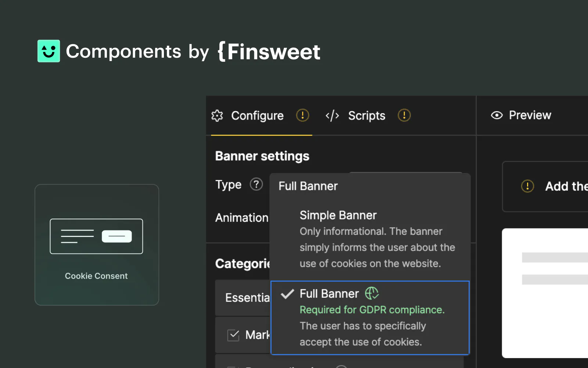
Task: Toggle the Marketing category checkbox
Action: click(233, 335)
